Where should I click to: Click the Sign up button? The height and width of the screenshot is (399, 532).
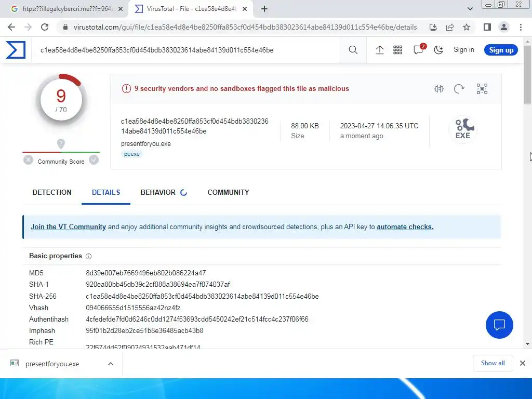(x=501, y=50)
